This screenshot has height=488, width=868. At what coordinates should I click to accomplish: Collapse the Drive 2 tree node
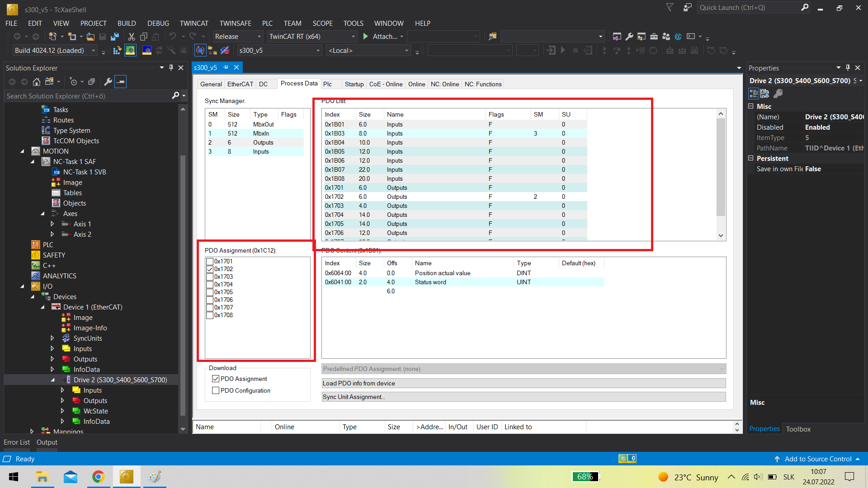point(52,380)
